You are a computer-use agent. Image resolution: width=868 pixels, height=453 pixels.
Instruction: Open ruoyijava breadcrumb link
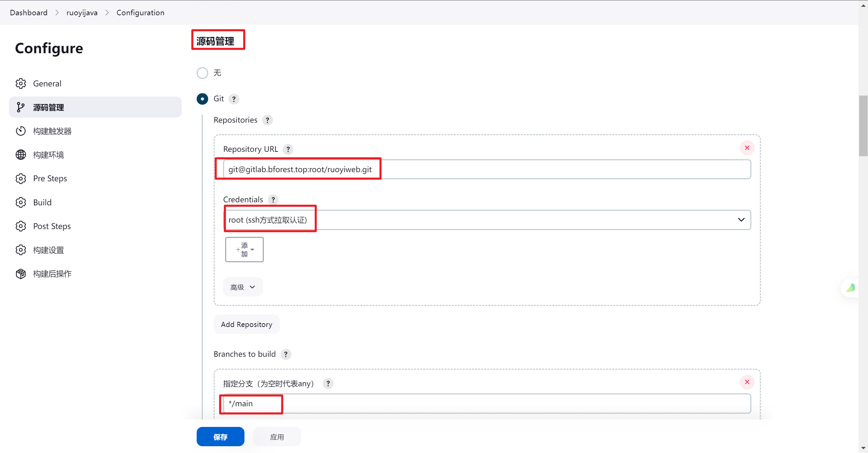(82, 13)
